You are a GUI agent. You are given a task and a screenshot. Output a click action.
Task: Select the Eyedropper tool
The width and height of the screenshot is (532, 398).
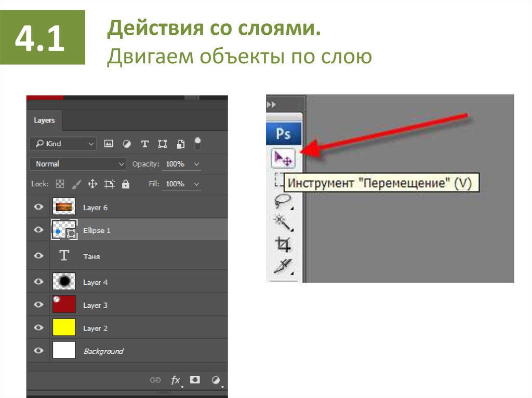click(x=283, y=266)
